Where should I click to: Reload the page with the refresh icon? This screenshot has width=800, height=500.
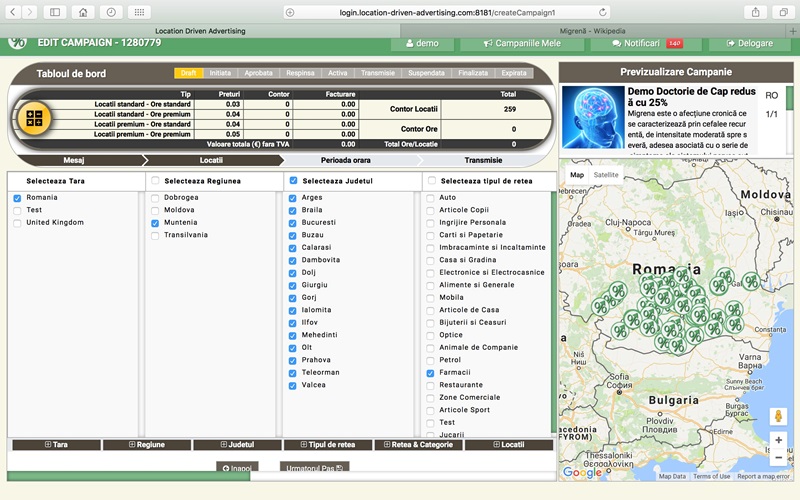pos(603,12)
